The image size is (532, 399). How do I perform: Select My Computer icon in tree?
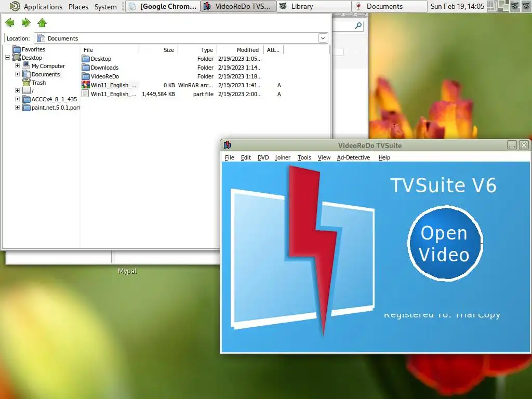26,66
